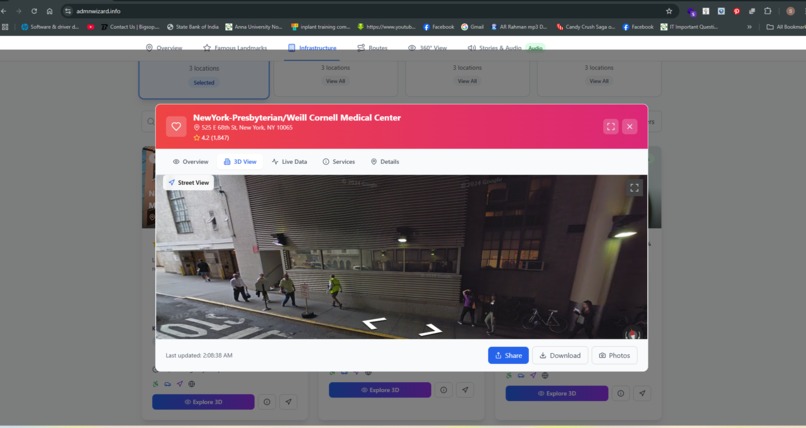
Task: Click the Selected badge on category card
Action: click(204, 82)
